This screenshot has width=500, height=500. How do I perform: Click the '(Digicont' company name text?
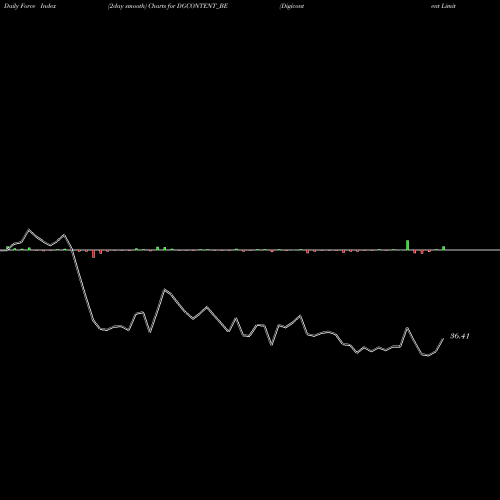tap(292, 6)
